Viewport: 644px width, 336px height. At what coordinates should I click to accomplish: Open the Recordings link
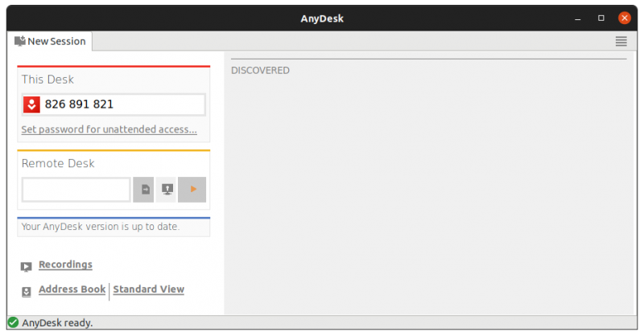point(66,264)
